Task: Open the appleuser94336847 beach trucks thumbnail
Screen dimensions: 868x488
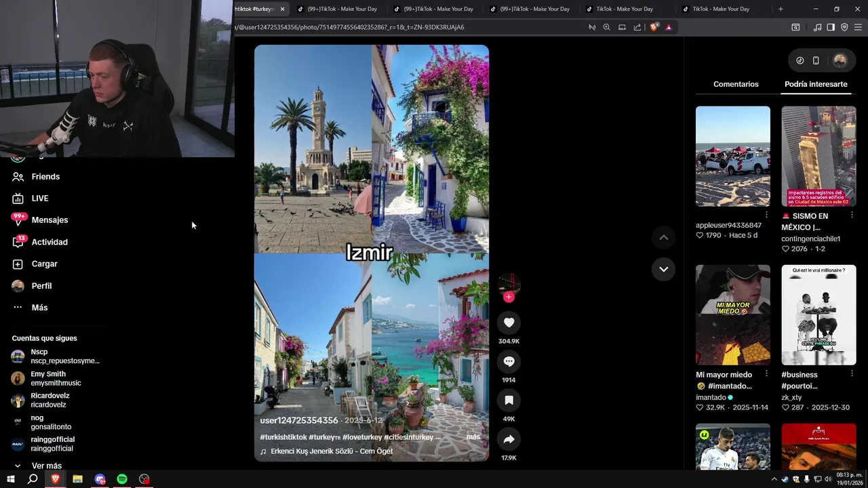Action: click(733, 156)
